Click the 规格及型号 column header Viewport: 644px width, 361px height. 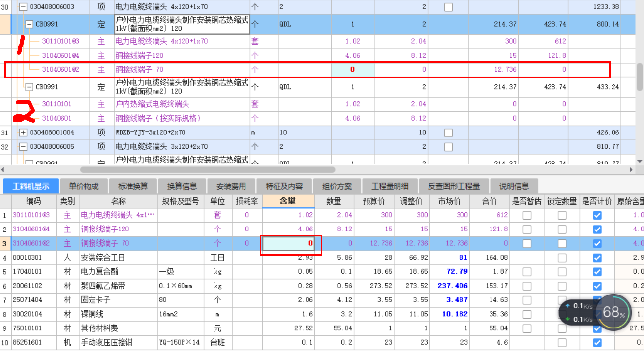(x=181, y=201)
